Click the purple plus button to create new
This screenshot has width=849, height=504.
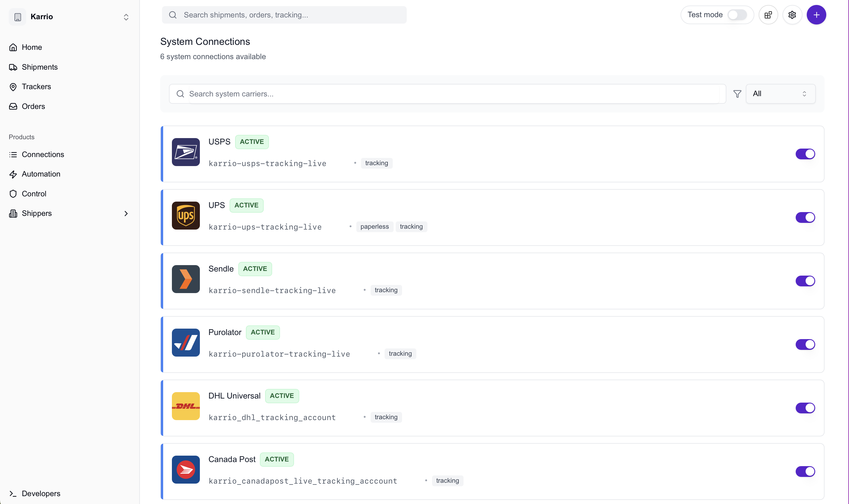point(816,15)
